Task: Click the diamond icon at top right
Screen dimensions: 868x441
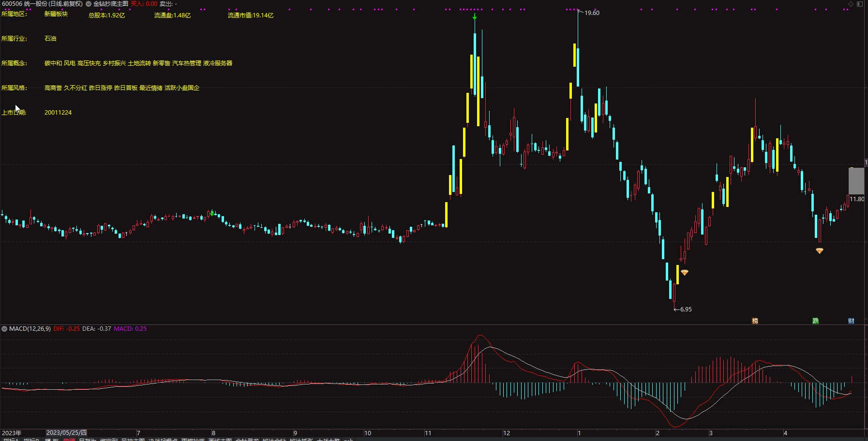Action: [x=851, y=4]
